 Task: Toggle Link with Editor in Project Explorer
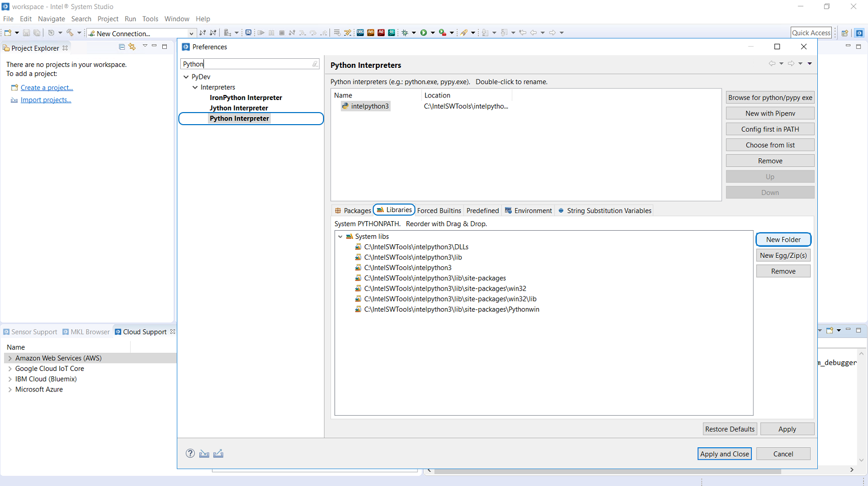[132, 47]
